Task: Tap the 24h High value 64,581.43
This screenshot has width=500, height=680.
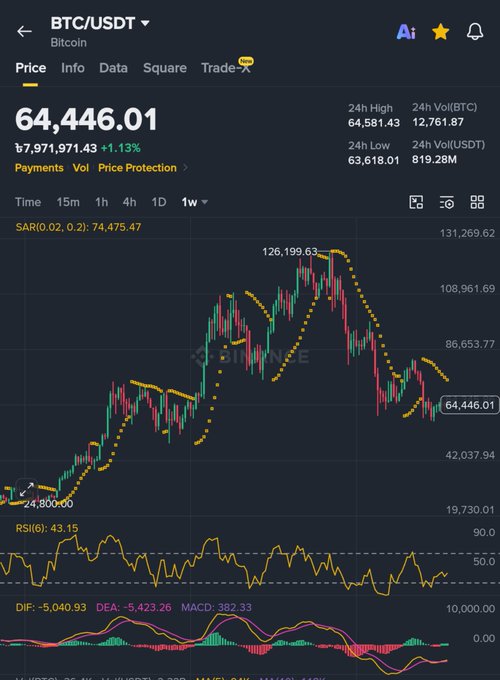Action: coord(374,123)
